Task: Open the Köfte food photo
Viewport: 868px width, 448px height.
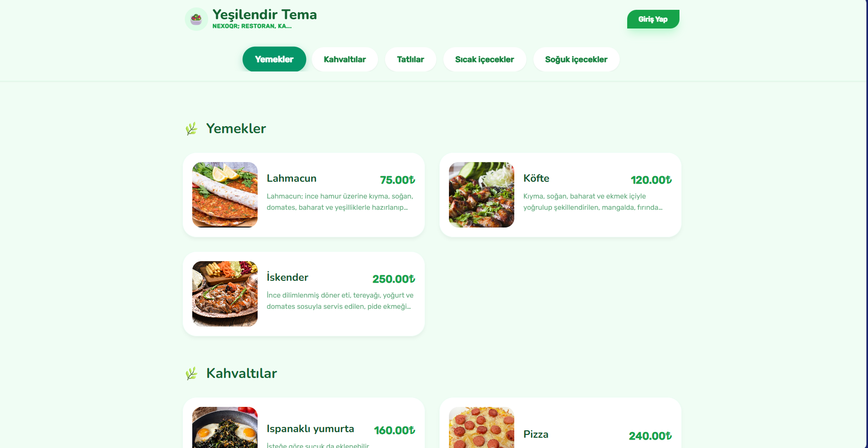Action: 482,195
